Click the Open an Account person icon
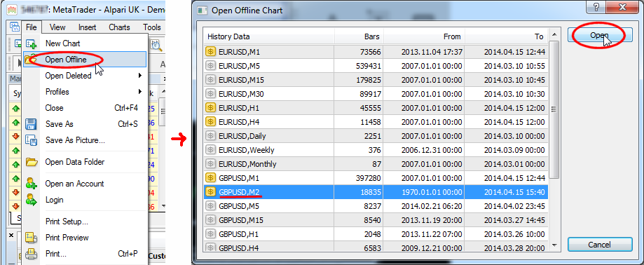The width and height of the screenshot is (644, 265). point(32,184)
